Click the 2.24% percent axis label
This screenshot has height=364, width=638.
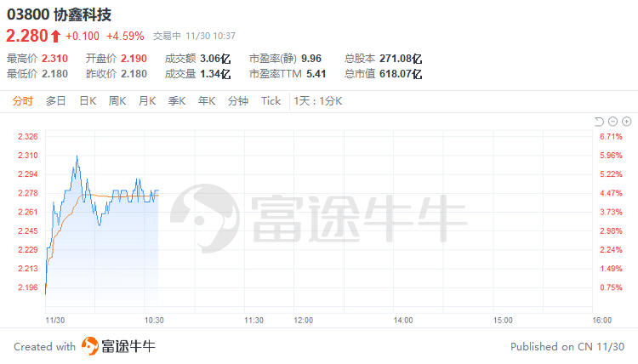click(611, 250)
